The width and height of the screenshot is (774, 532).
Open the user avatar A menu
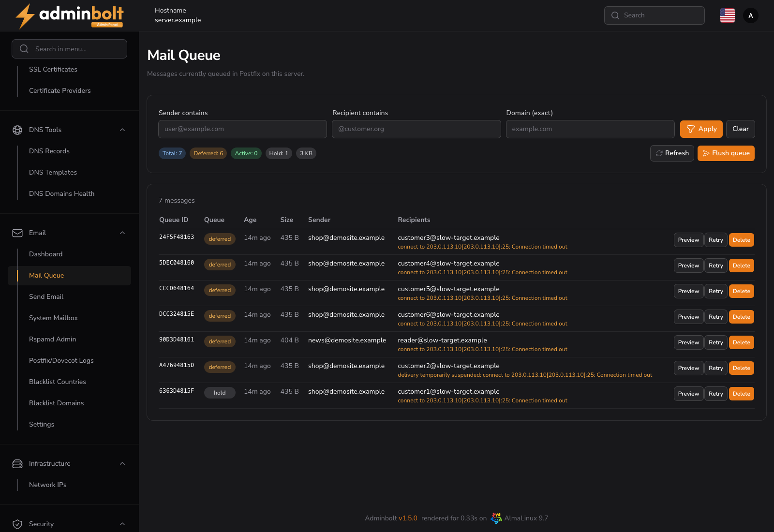pos(750,15)
